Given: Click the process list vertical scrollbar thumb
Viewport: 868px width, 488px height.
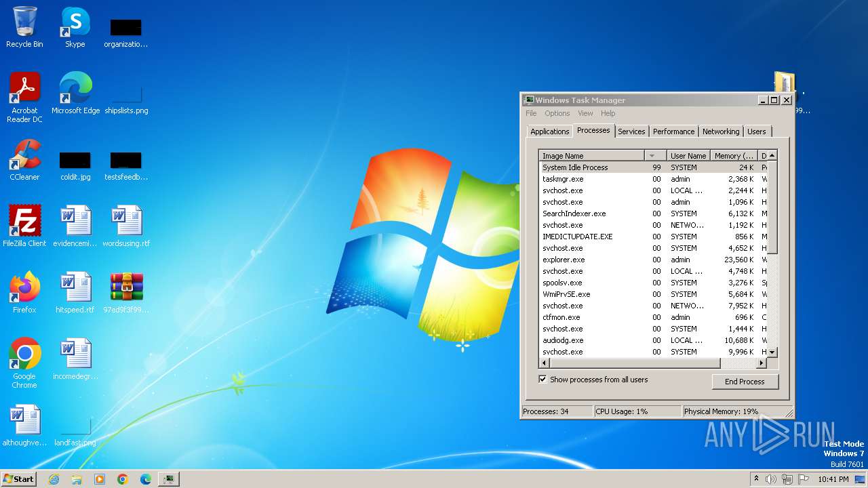Looking at the screenshot, I should point(772,207).
